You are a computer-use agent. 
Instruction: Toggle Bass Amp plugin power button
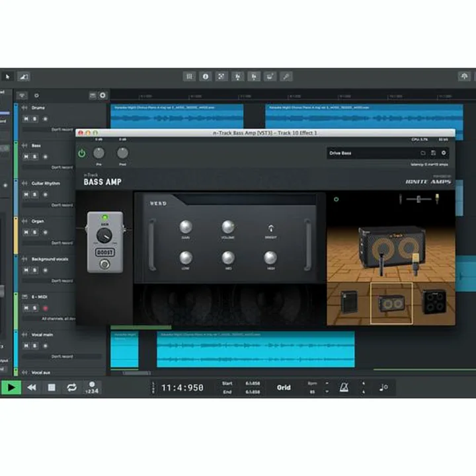[82, 153]
